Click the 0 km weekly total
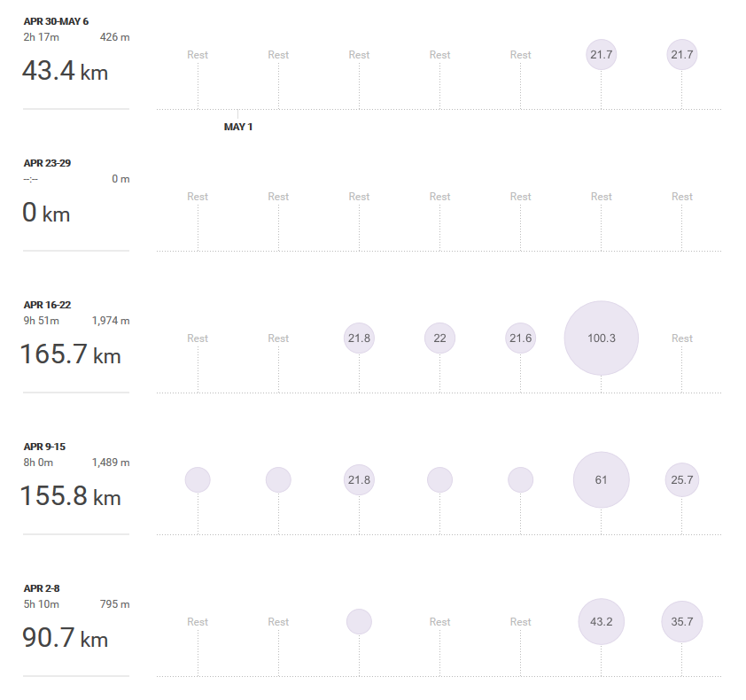The height and width of the screenshot is (700, 746). (x=46, y=214)
